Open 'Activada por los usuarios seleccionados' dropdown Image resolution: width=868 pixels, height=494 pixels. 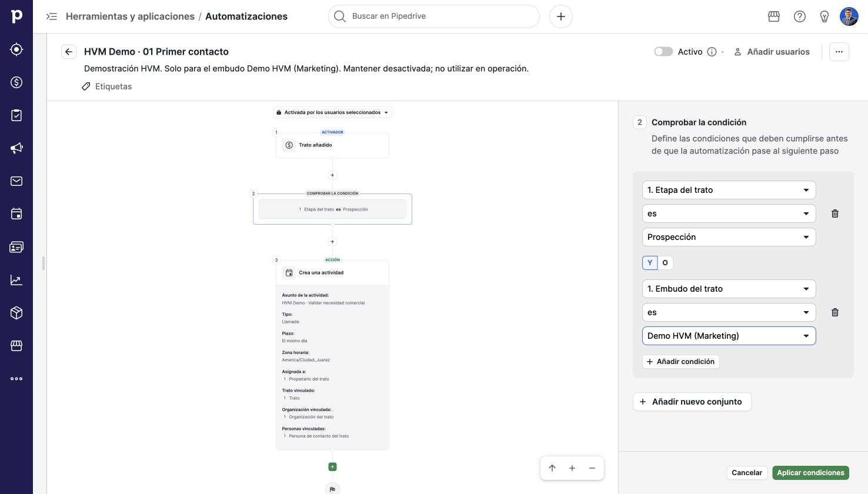click(332, 112)
